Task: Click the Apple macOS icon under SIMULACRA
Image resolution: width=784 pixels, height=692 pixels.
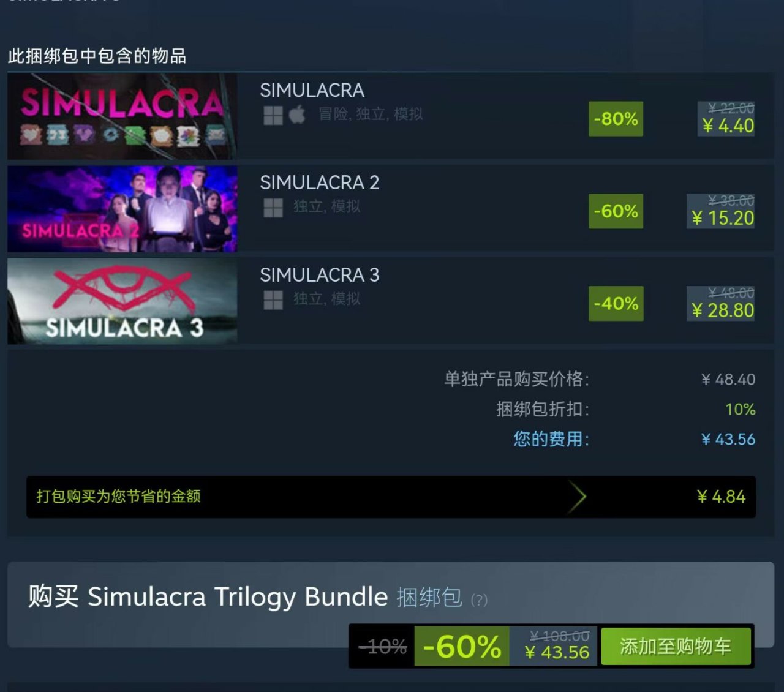Action: (x=298, y=115)
